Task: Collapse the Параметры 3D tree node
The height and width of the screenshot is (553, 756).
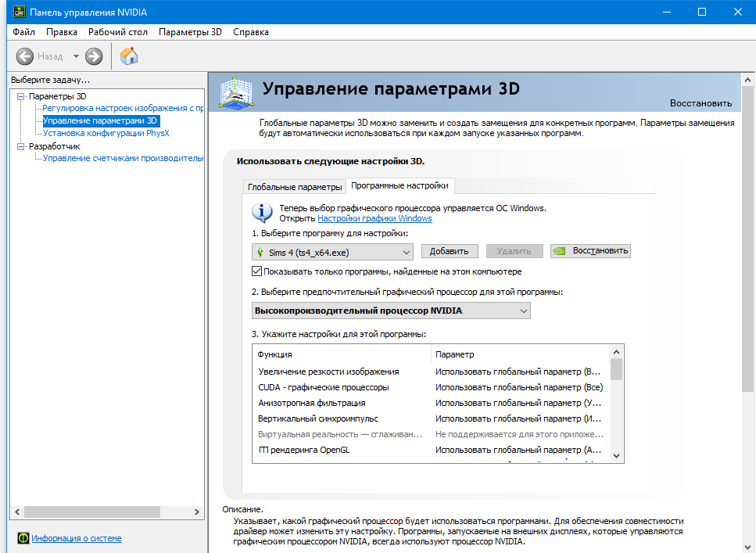Action: [x=21, y=96]
